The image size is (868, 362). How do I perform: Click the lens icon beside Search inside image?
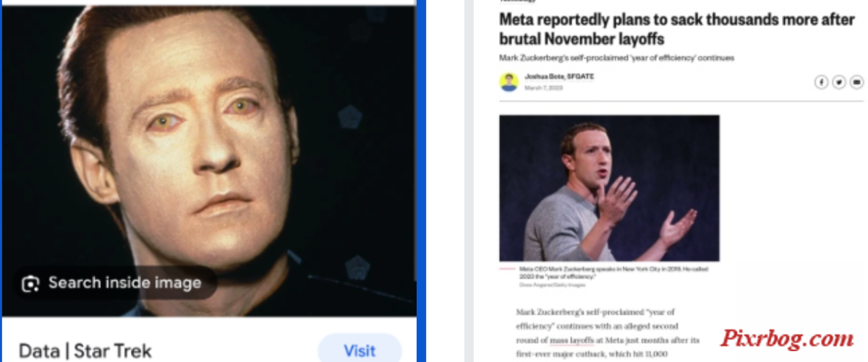coord(30,283)
